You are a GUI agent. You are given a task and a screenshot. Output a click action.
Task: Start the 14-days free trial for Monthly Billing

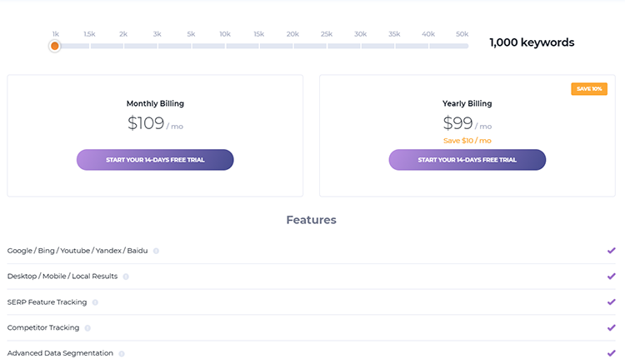155,160
